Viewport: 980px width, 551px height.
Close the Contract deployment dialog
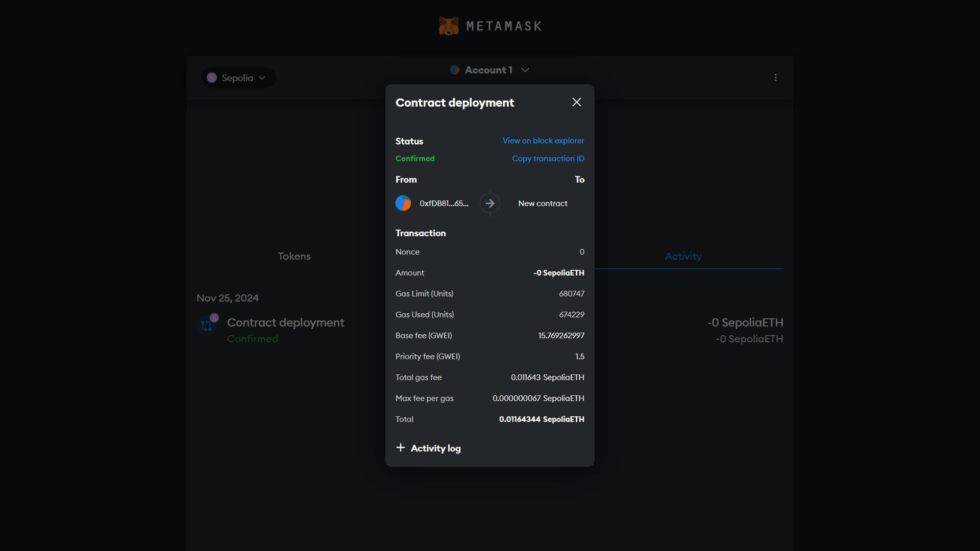[576, 102]
